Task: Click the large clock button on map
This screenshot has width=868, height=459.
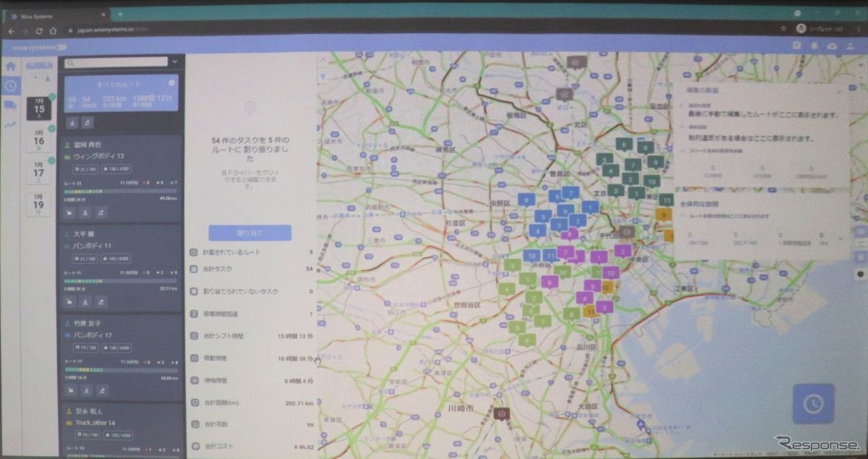Action: point(813,403)
